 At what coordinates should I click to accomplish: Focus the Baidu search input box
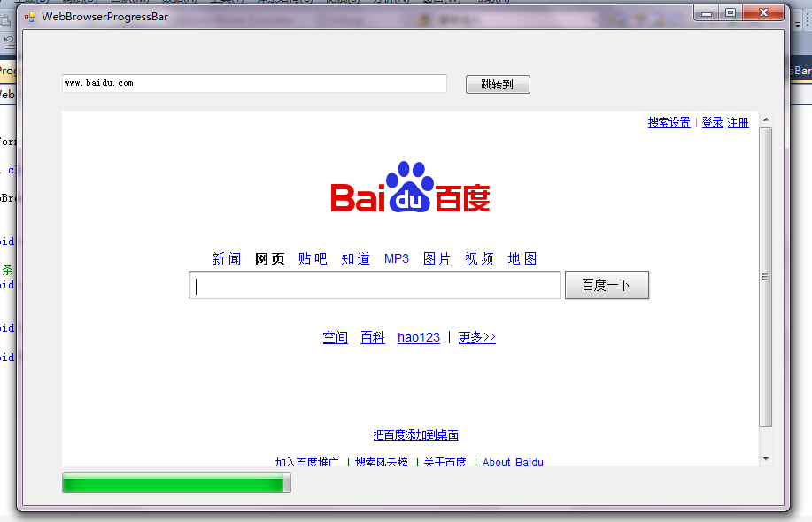click(x=375, y=285)
